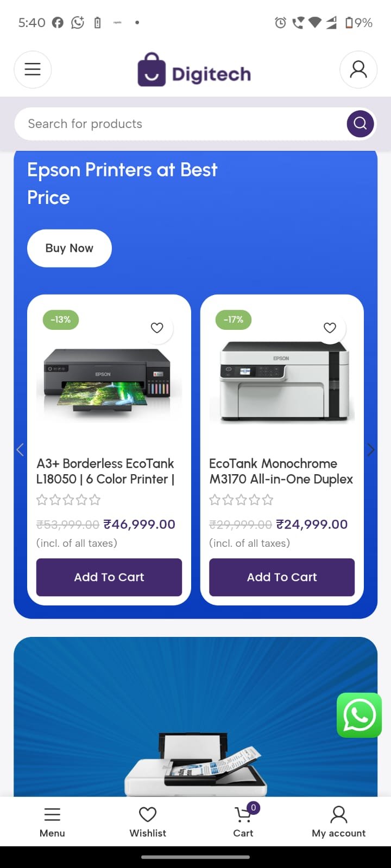Open Facebook notification in status bar
This screenshot has width=391, height=868.
pos(58,22)
